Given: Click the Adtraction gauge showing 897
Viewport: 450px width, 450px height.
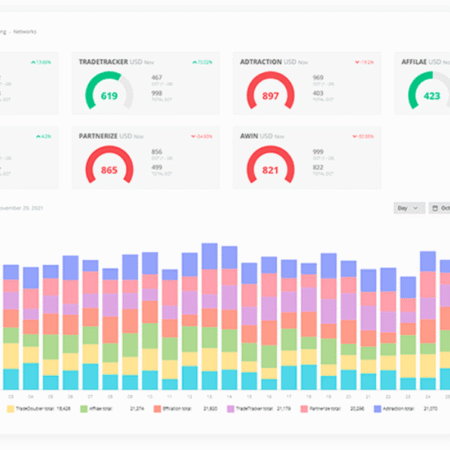Looking at the screenshot, I should (271, 91).
